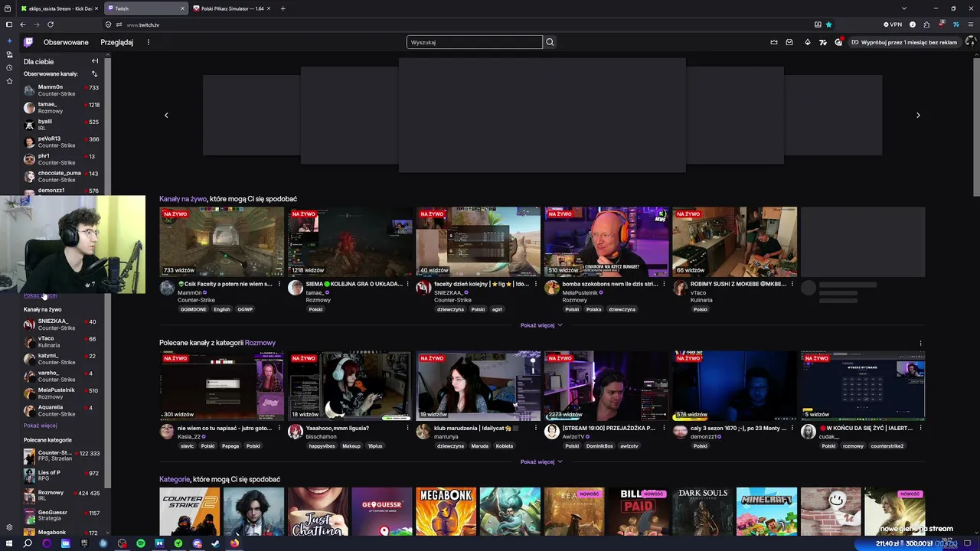The image size is (980, 551).
Task: Open options menu for Rozmowy recommendations row
Action: (x=920, y=343)
